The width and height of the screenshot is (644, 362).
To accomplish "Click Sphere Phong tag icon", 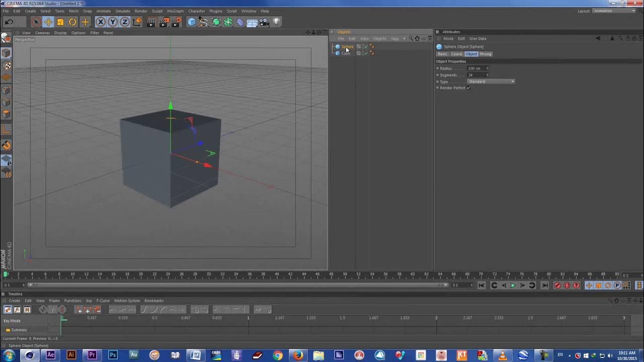I will coord(372,46).
